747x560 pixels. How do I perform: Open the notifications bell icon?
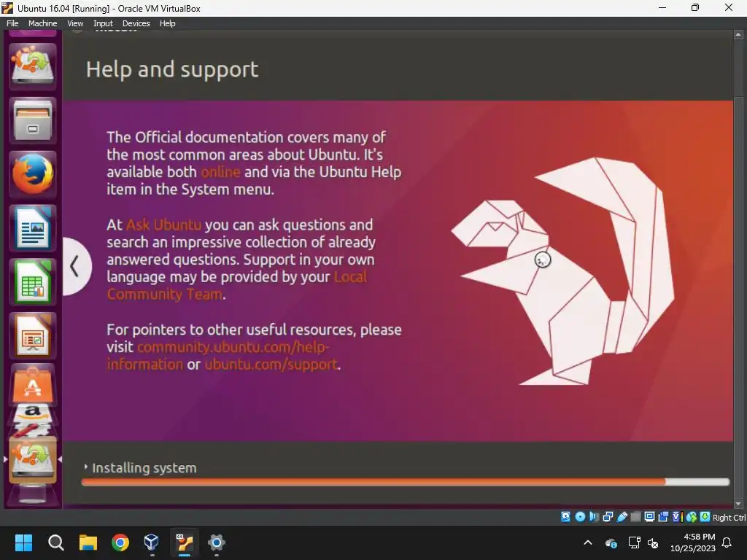[x=727, y=542]
